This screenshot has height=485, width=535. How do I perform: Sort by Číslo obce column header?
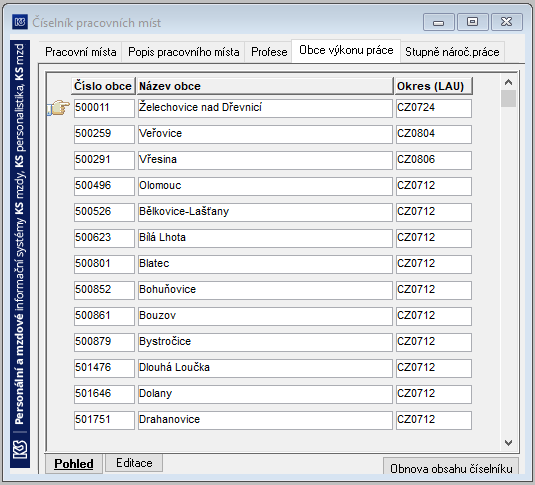click(103, 86)
